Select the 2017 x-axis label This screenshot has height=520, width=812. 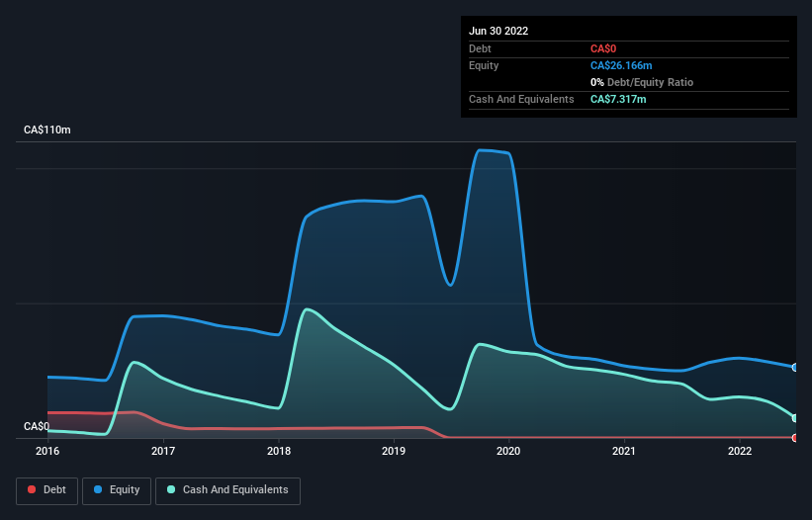(163, 451)
